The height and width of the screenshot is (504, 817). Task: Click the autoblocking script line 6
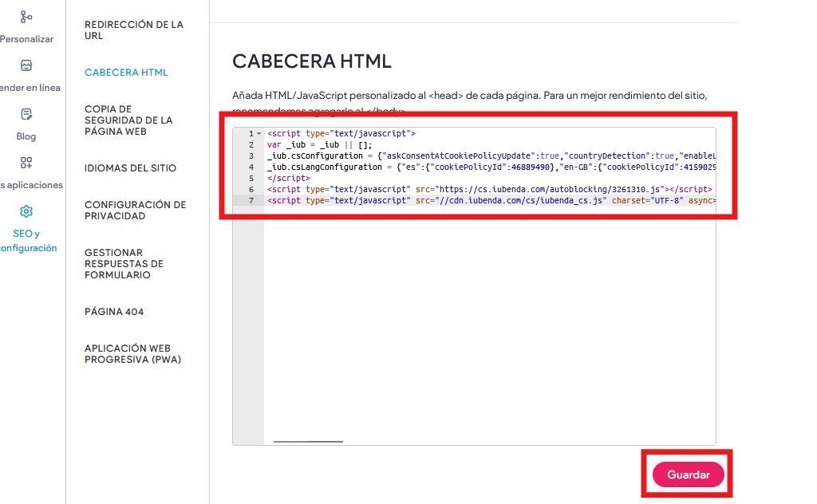tap(490, 190)
